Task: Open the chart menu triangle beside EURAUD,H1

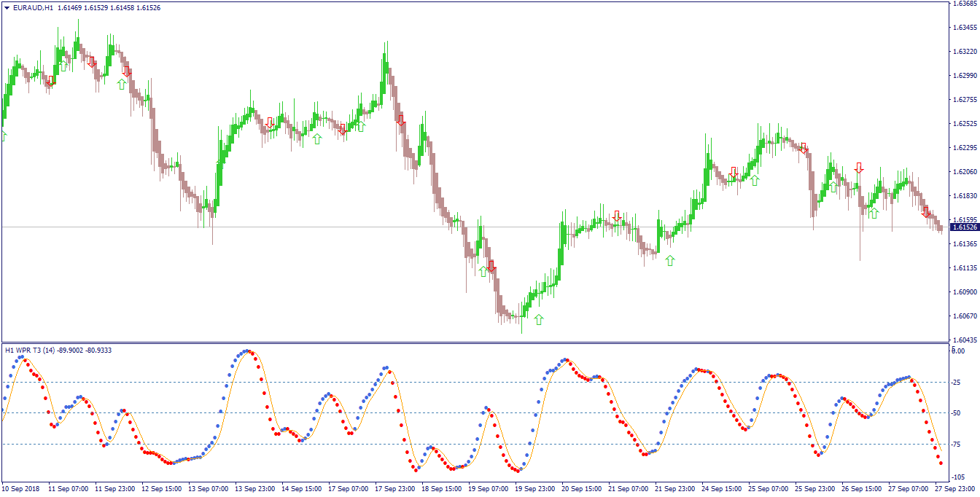Action: 7,8
